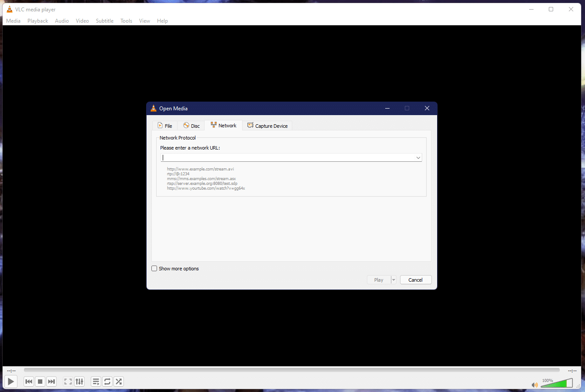
Task: Open the Media menu
Action: coord(13,20)
